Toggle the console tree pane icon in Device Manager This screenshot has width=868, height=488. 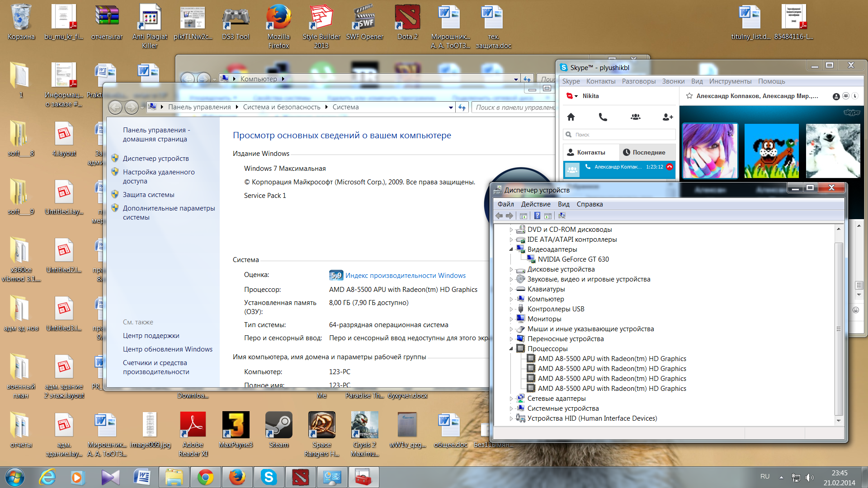coord(524,216)
